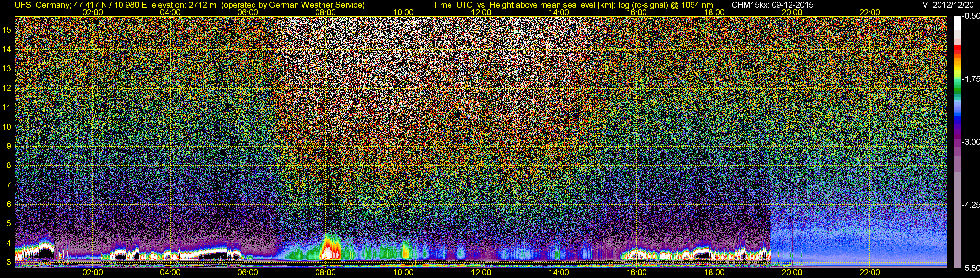This screenshot has width=980, height=278.
Task: Click the bottom axis time label 06:00
Action: tap(248, 273)
